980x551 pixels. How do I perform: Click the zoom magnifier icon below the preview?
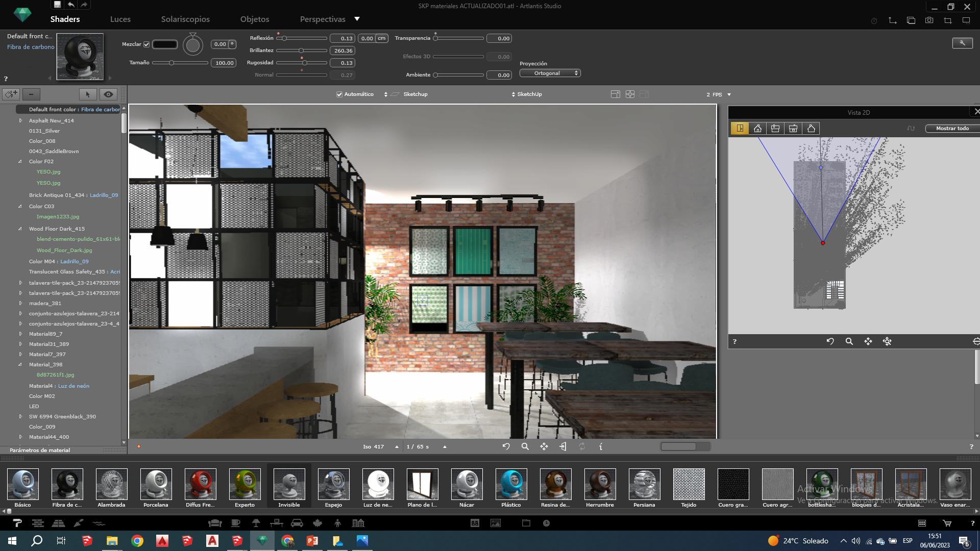(x=525, y=446)
